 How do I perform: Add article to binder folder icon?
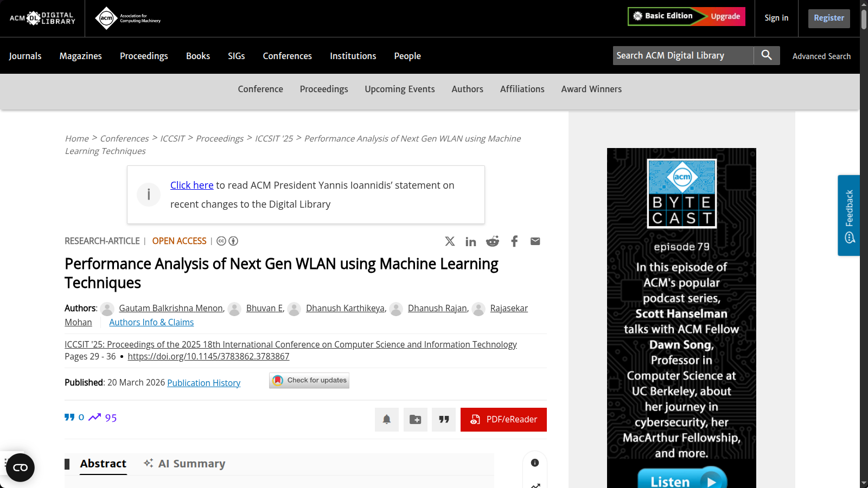point(415,420)
